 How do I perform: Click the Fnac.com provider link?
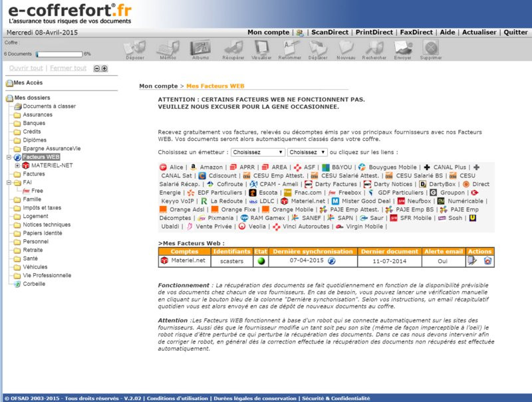point(308,193)
